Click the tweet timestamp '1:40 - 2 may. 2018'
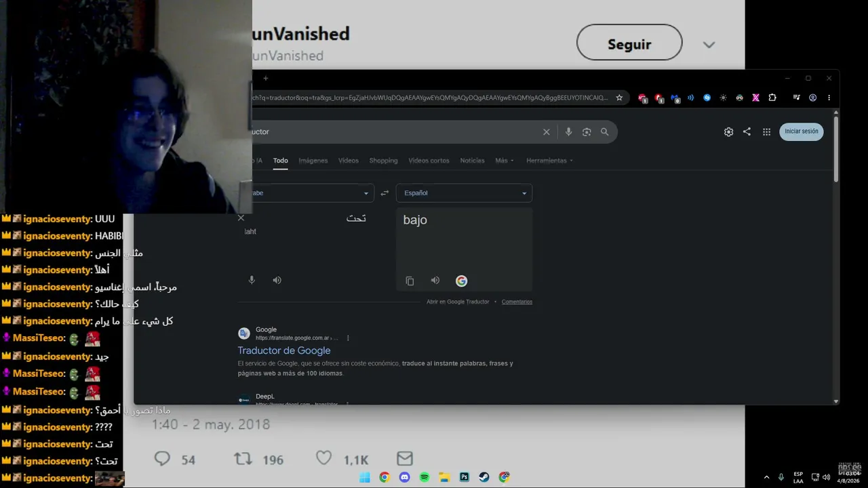 click(211, 424)
